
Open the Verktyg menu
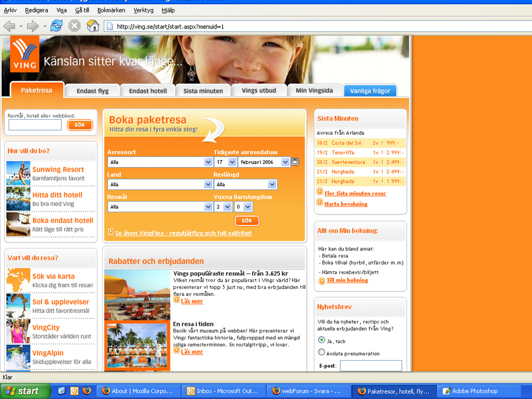tap(144, 10)
